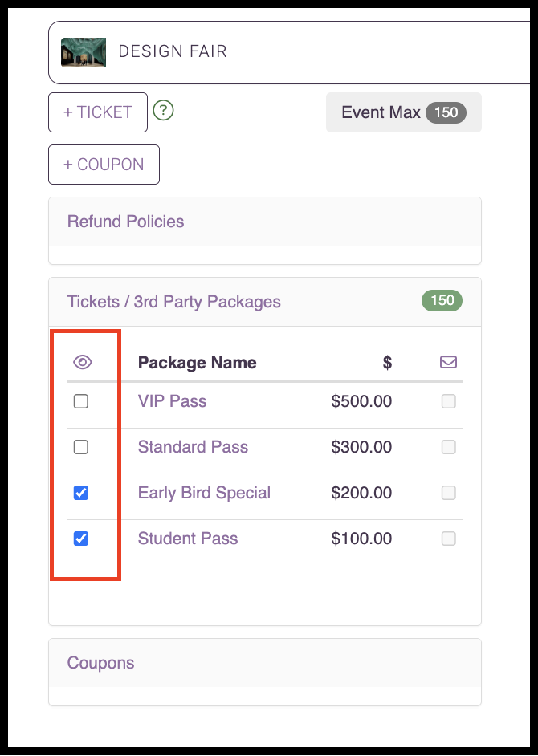Enable the VIP Pass visibility checkbox
Screen dimensions: 538x756
80,401
